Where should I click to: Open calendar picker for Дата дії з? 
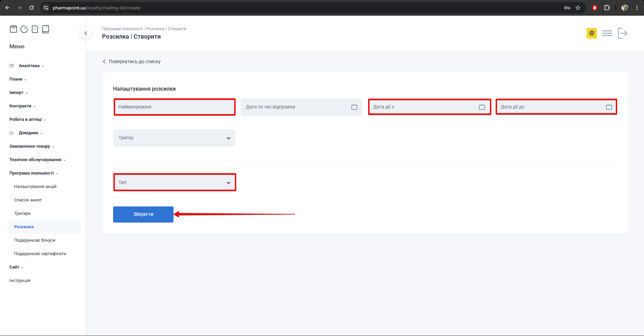(482, 107)
